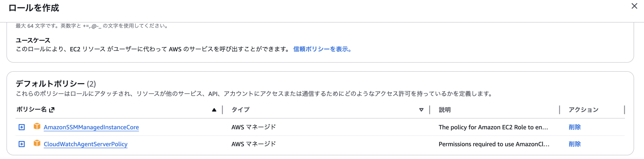This screenshot has height=159, width=644.
Task: Click divider between ポリシー名 and タイプ columns
Action: (223, 110)
